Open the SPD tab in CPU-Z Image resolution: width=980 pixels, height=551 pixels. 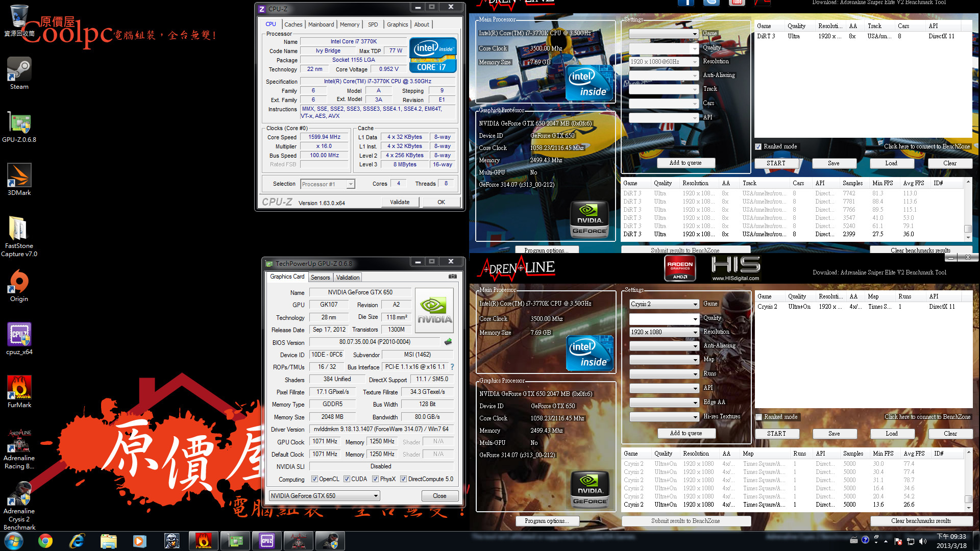click(373, 24)
